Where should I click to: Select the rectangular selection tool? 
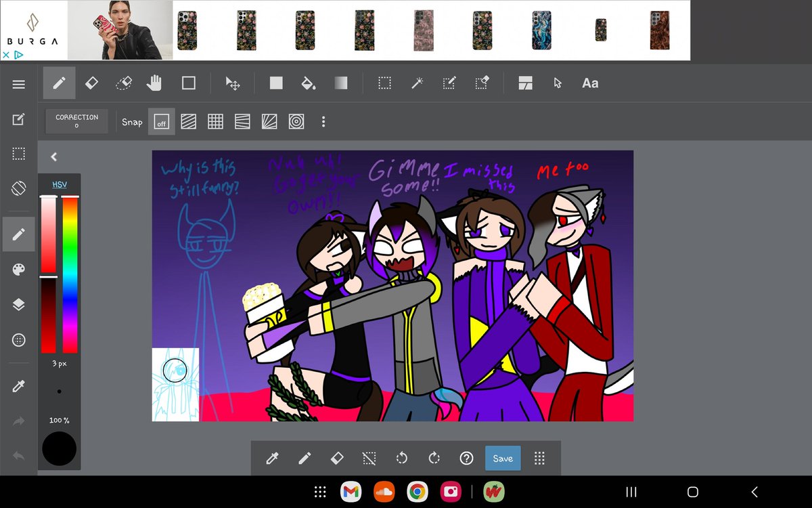point(384,83)
